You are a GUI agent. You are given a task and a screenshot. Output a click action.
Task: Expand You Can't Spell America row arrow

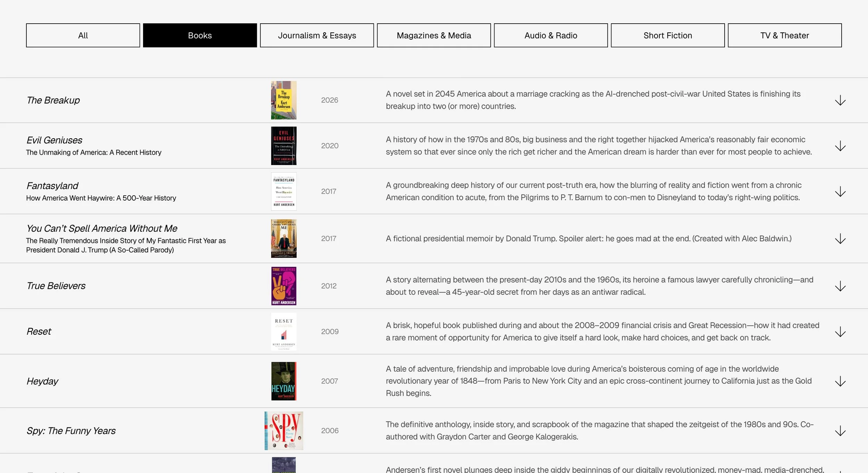click(x=840, y=239)
